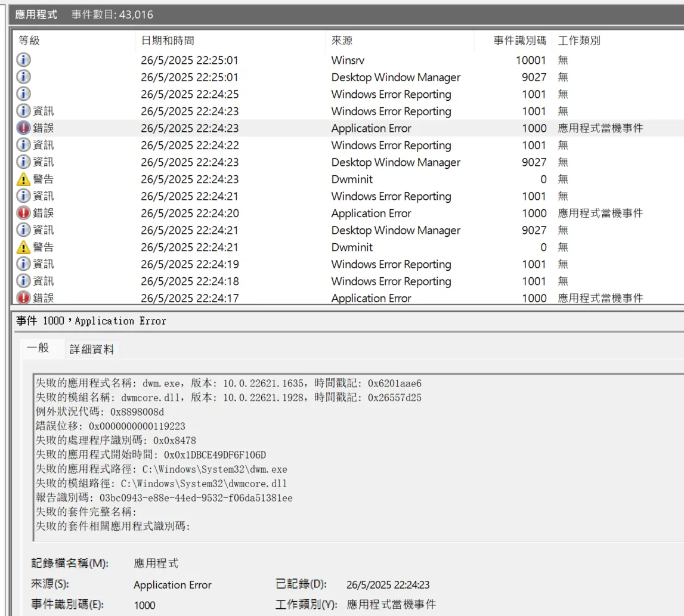Click the date 26/5/2025 22:24:19 cell
Image resolution: width=684 pixels, height=616 pixels.
coord(190,264)
